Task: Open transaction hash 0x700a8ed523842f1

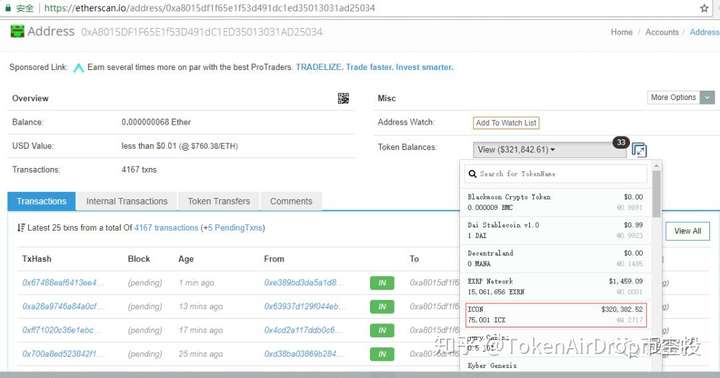Action: coord(62,354)
